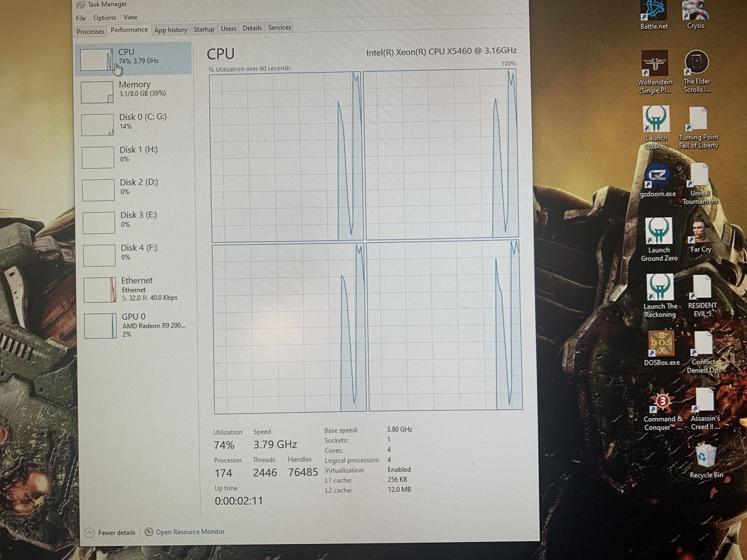Screen dimensions: 747x560
Task: Switch to the Startup tab
Action: 204,29
